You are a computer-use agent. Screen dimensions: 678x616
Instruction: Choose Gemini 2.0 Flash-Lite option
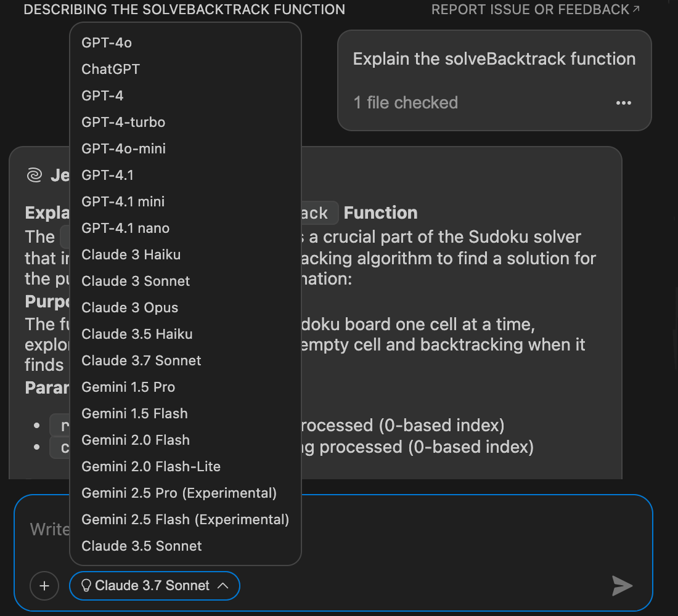(x=151, y=466)
